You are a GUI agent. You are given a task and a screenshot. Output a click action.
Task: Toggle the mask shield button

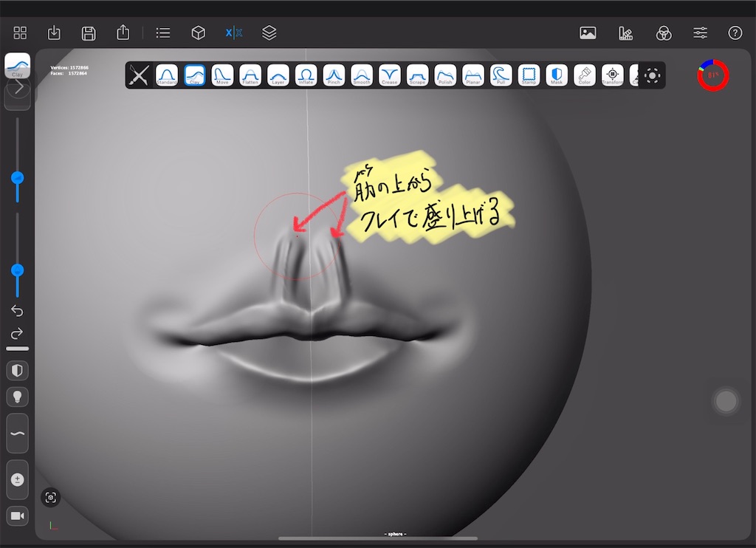18,371
